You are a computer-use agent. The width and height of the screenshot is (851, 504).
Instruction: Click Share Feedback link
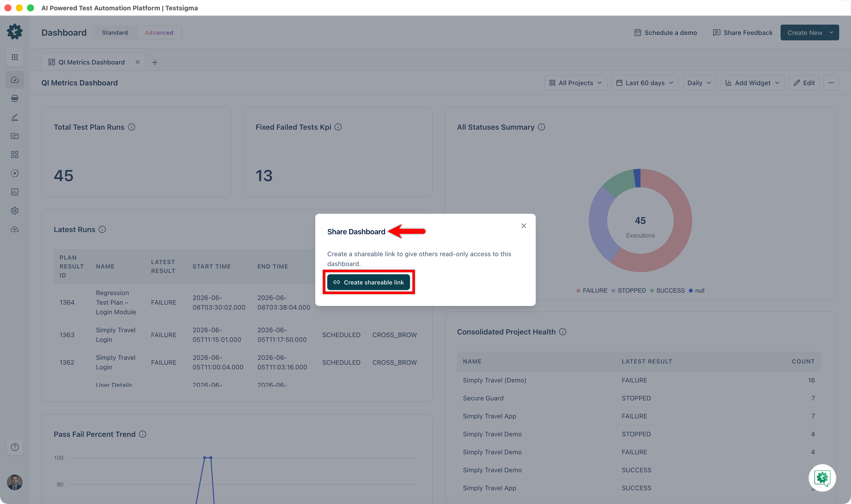[743, 32]
